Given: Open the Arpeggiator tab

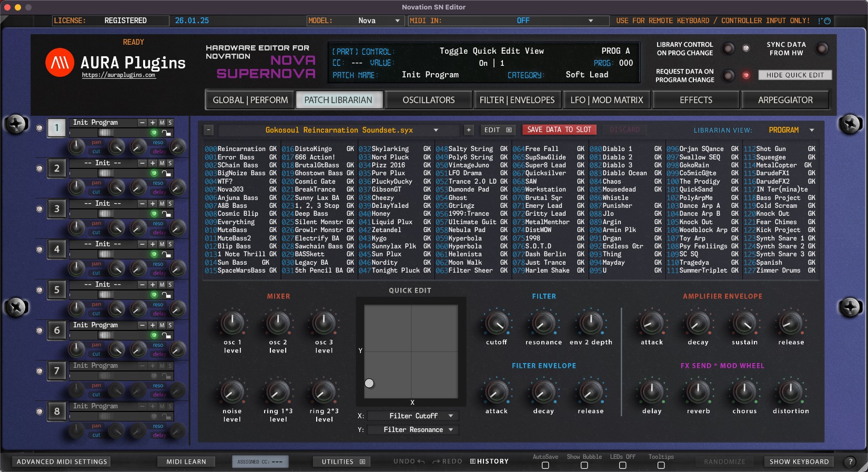Looking at the screenshot, I should [785, 100].
